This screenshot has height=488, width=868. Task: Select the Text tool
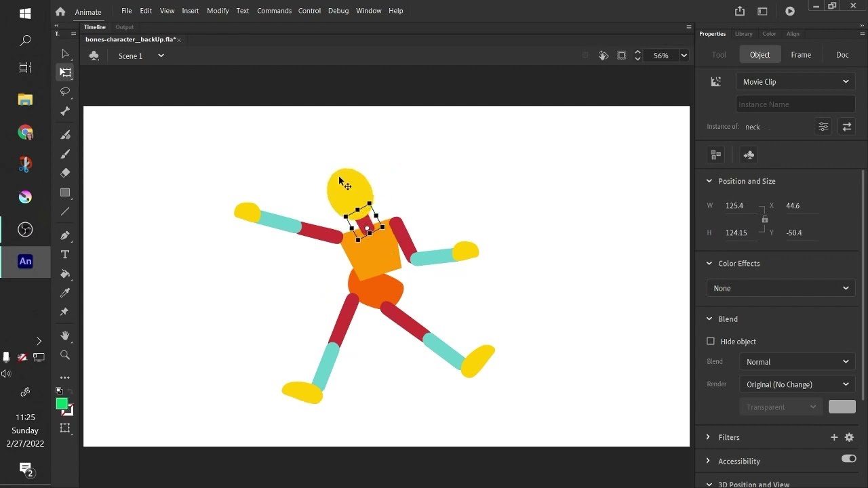(65, 254)
